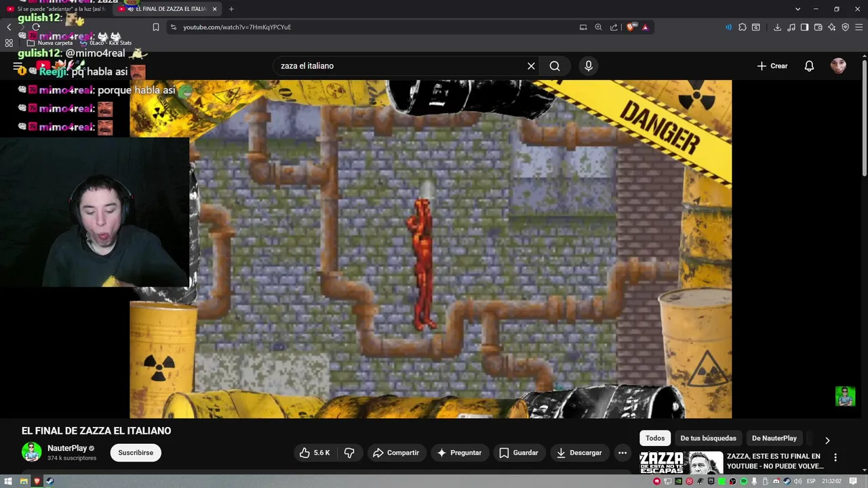Select the De NauterPlay chip
868x488 pixels.
pyautogui.click(x=774, y=438)
